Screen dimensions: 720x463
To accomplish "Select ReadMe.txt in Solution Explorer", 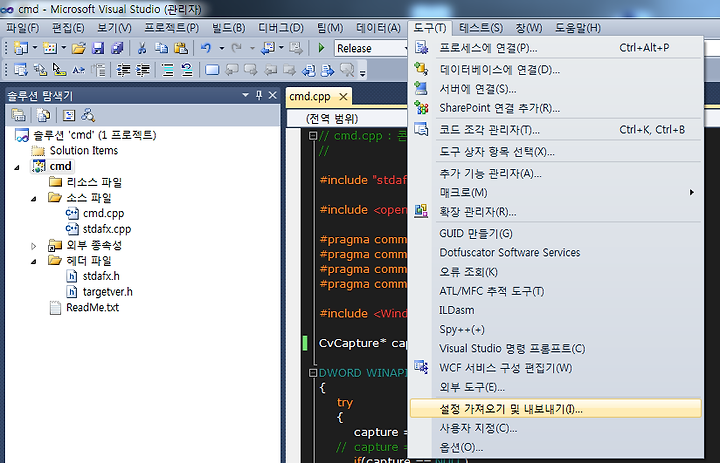I will click(x=92, y=307).
